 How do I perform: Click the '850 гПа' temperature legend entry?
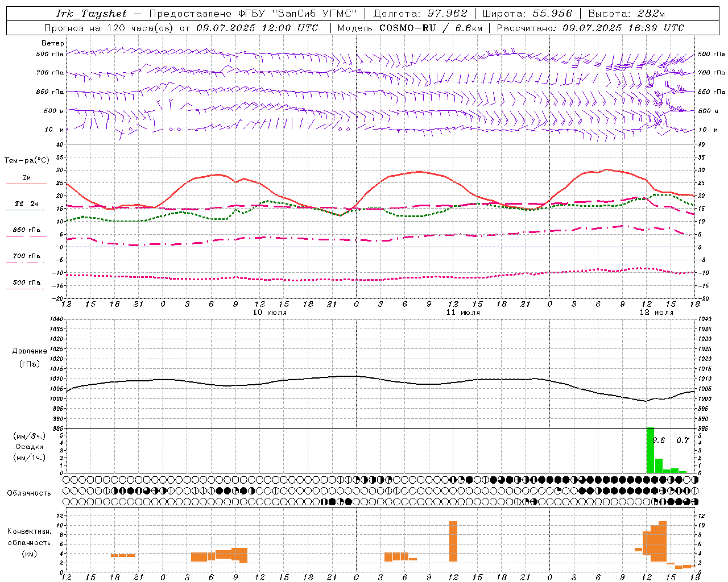(x=26, y=230)
